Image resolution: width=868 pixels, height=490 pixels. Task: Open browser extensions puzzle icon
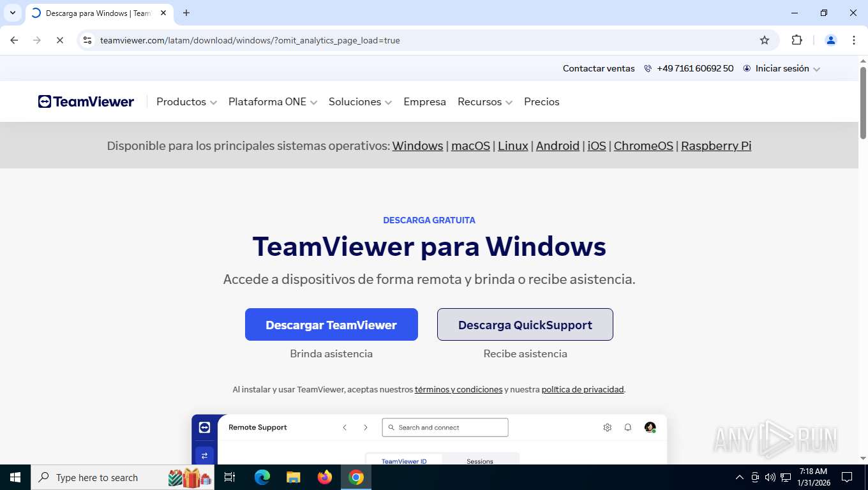[797, 40]
